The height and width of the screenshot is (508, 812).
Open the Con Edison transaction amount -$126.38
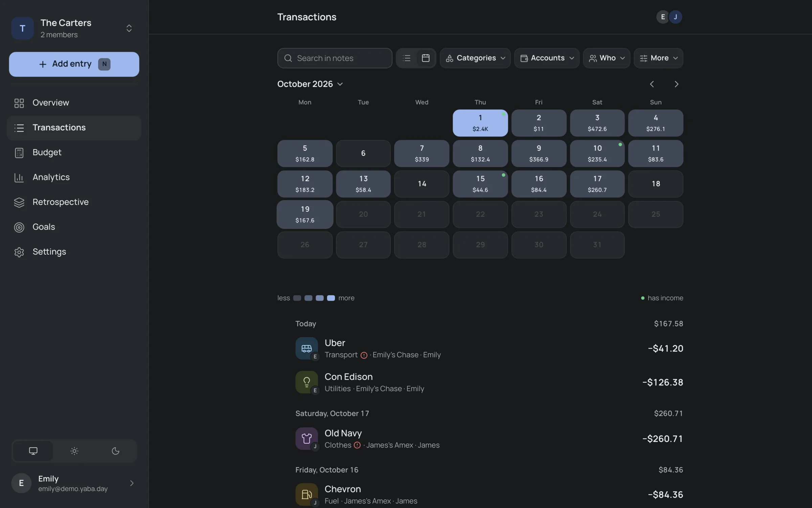(x=662, y=382)
